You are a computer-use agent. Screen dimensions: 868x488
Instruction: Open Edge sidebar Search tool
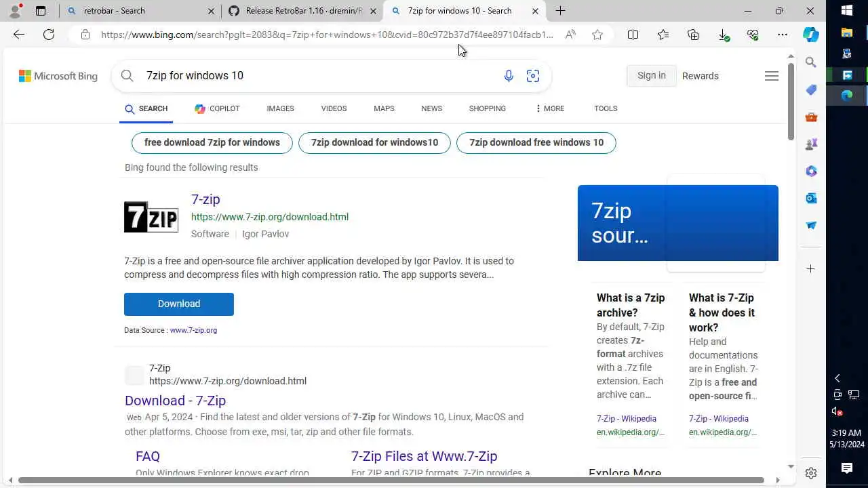(x=811, y=62)
